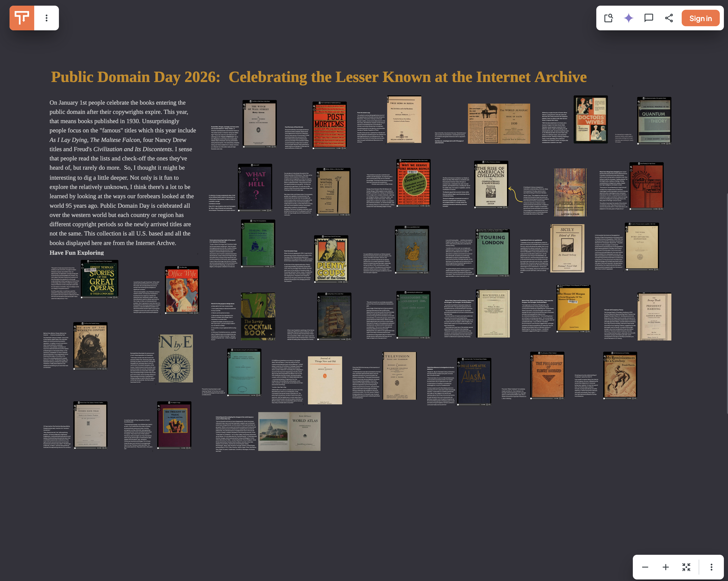The height and width of the screenshot is (581, 728).
Task: Open search inside The Witch of Wall Street reader
Action: pos(244,105)
